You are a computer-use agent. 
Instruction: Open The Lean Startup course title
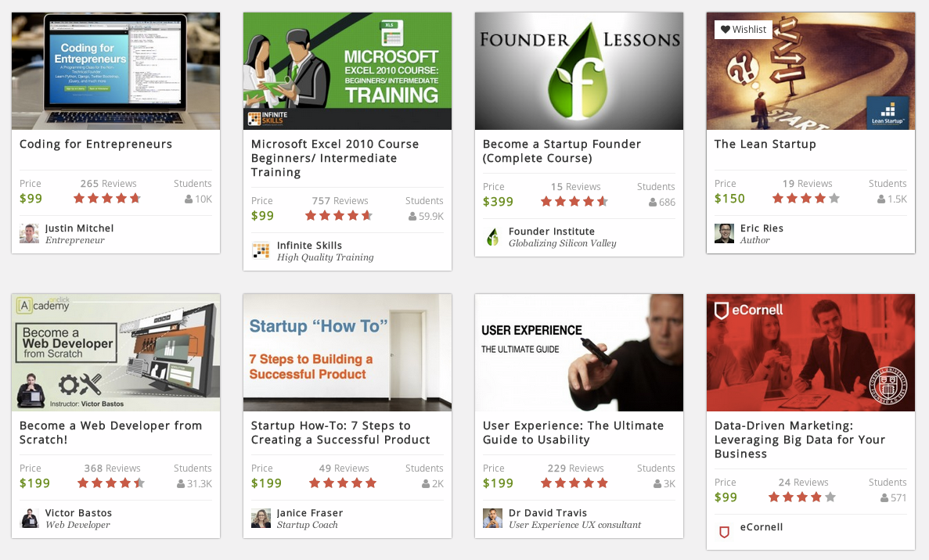(x=765, y=144)
